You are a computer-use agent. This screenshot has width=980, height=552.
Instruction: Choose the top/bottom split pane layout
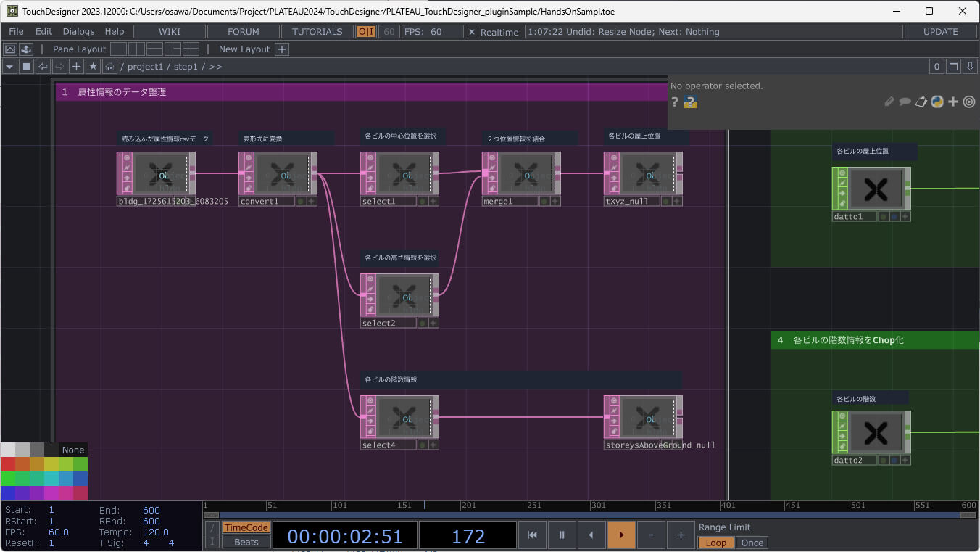(154, 49)
